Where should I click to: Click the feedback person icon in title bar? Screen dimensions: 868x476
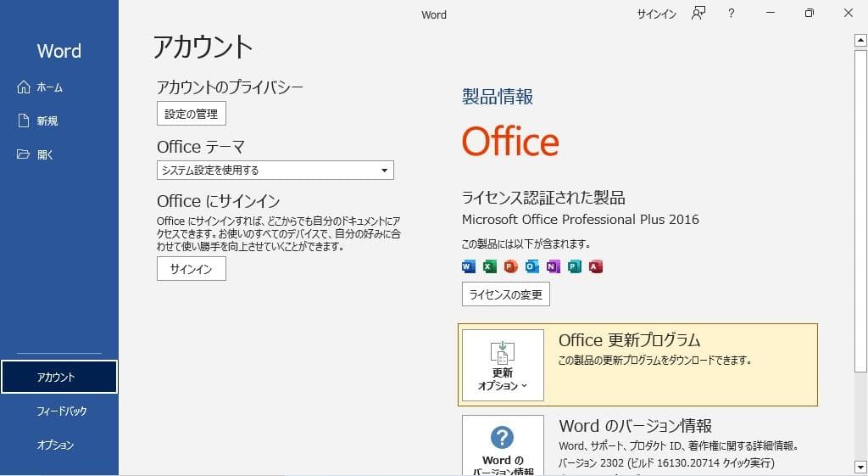tap(698, 14)
